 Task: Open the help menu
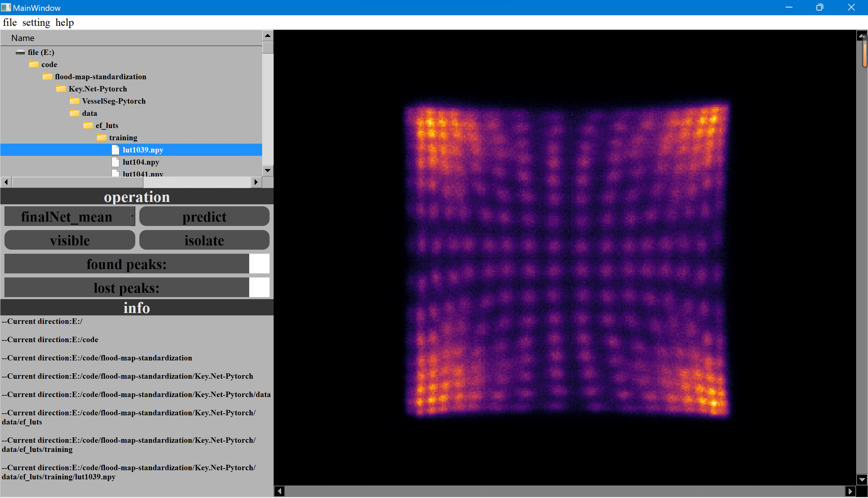64,23
